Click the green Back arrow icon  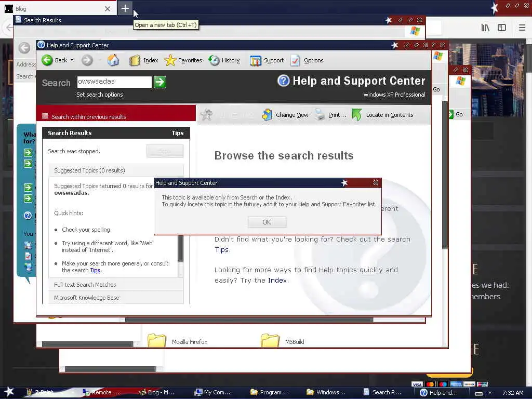(x=47, y=60)
